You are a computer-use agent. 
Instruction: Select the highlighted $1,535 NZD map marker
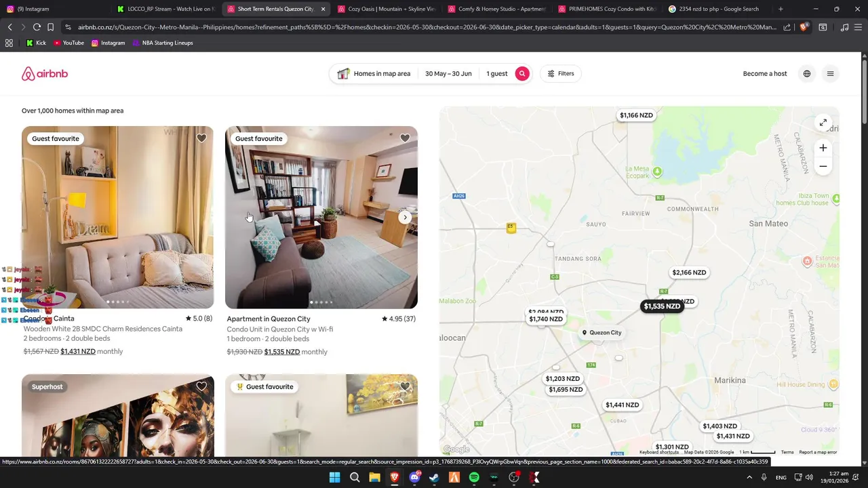pos(662,306)
